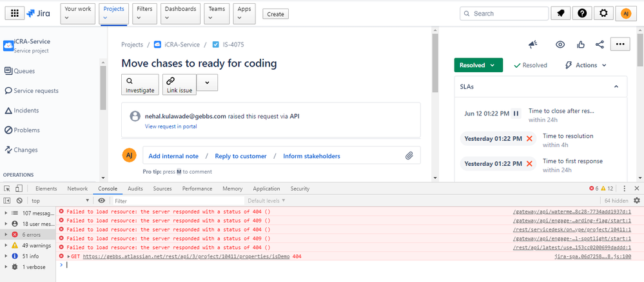Open the Your work dropdown
The height and width of the screenshot is (282, 644).
click(x=78, y=14)
